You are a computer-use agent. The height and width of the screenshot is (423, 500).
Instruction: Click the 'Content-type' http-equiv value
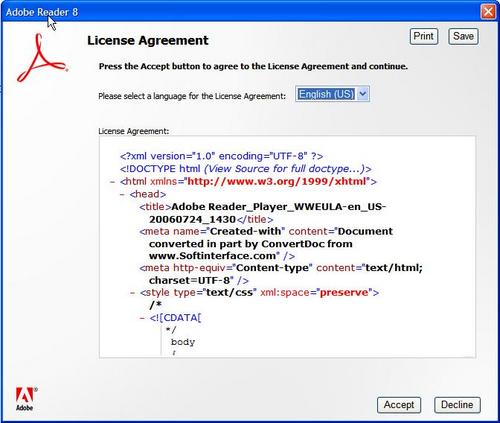pos(272,268)
